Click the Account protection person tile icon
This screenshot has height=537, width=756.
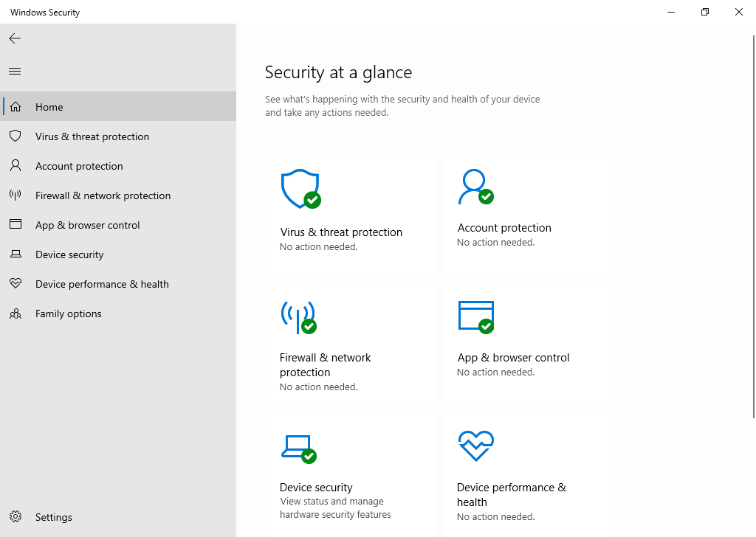point(475,187)
